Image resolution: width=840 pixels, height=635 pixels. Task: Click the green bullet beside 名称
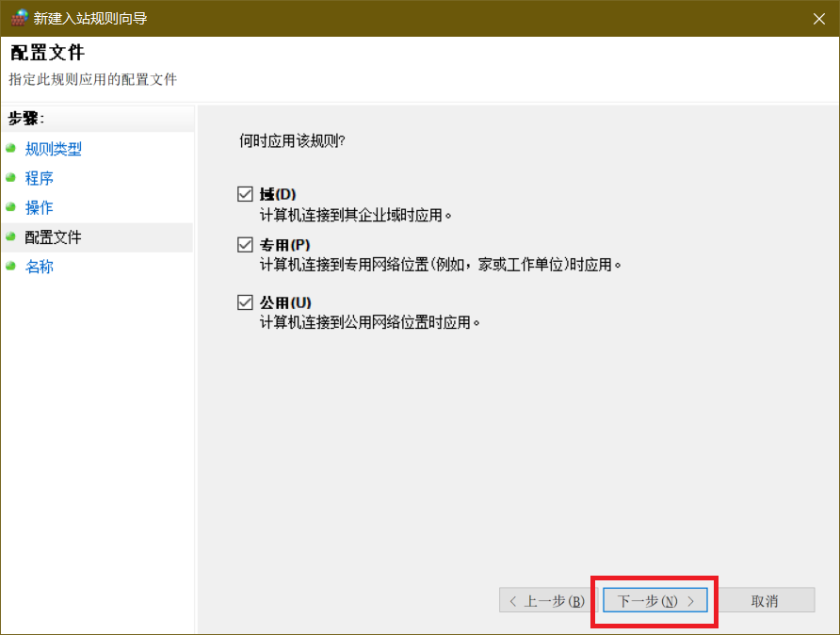[10, 267]
